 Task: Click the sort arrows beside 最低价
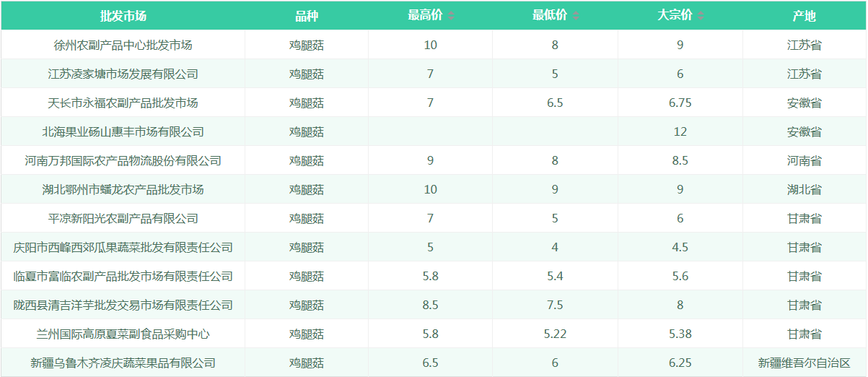(576, 16)
